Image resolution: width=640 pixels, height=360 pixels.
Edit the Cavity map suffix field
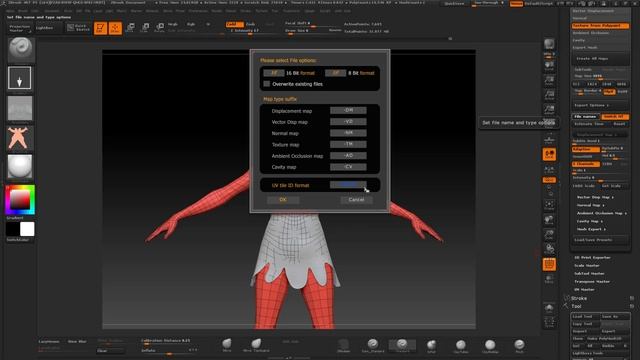point(348,167)
